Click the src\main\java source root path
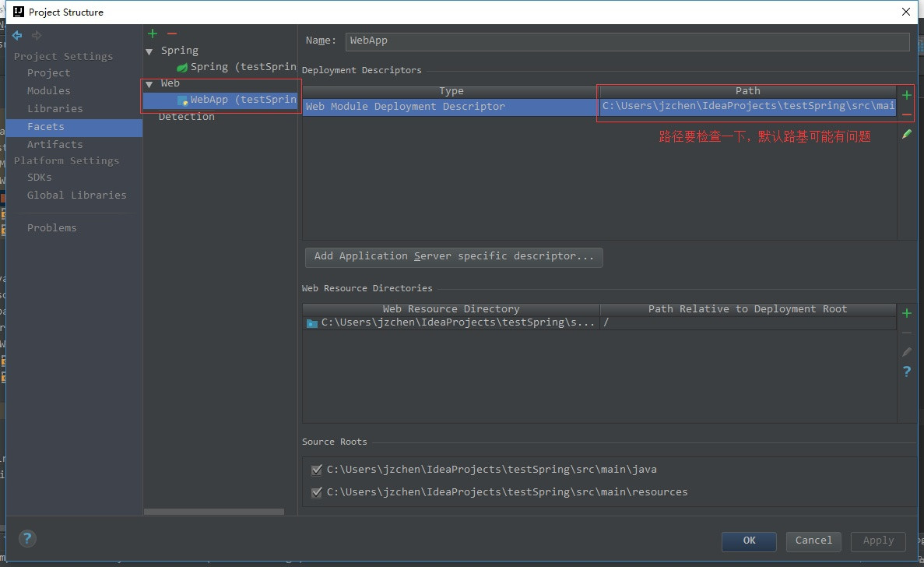Image resolution: width=924 pixels, height=567 pixels. (491, 470)
